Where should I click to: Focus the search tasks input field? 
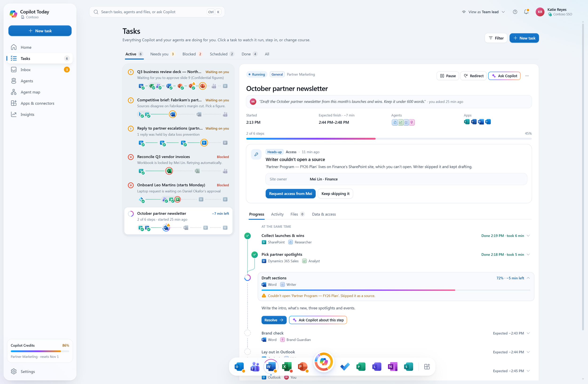click(x=157, y=12)
